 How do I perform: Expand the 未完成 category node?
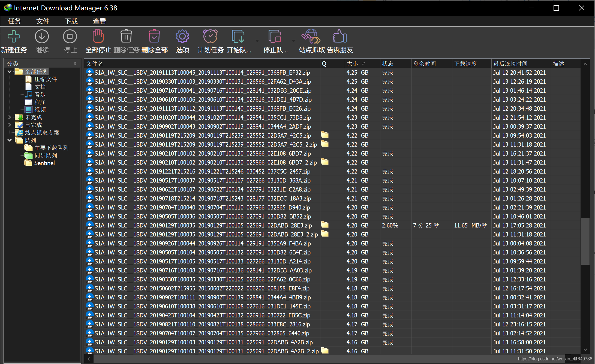click(x=10, y=117)
